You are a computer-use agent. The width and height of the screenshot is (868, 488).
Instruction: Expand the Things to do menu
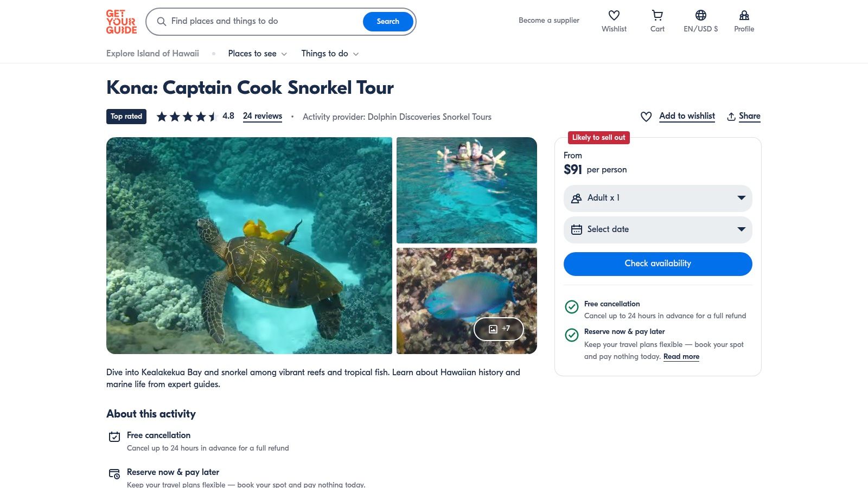(x=330, y=54)
